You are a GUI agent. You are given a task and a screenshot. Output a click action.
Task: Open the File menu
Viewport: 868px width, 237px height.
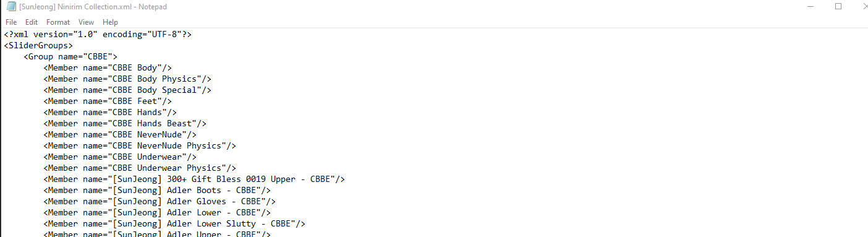[x=11, y=22]
